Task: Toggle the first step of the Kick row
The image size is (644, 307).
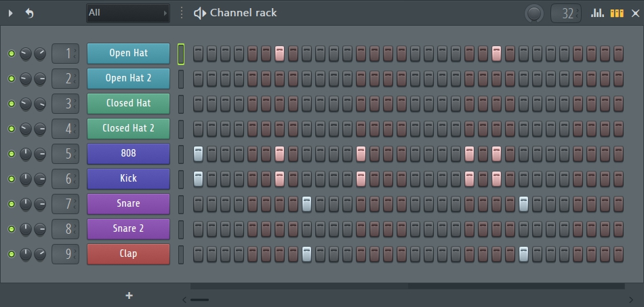Action: 198,178
